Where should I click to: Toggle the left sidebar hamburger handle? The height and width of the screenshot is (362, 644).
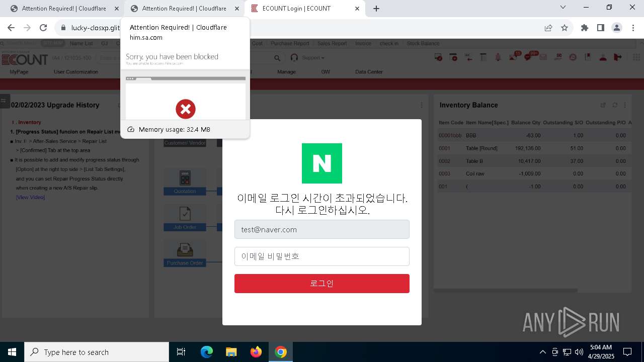point(5,101)
